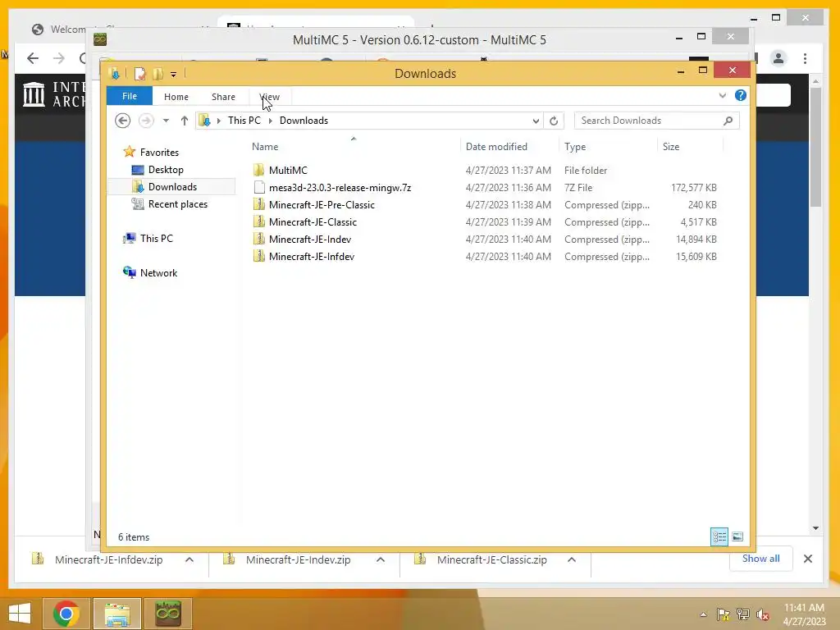Click the volume muted tray icon
The width and height of the screenshot is (840, 630).
click(x=762, y=614)
